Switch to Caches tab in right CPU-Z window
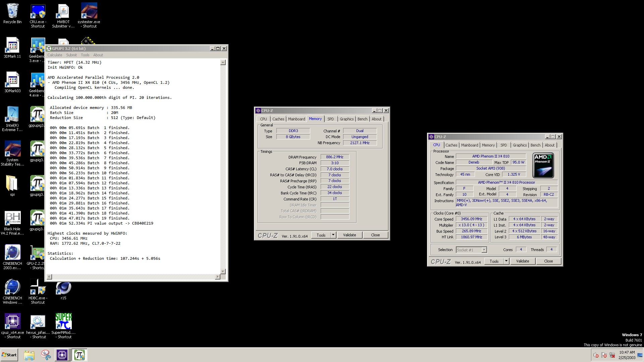 [x=451, y=145]
